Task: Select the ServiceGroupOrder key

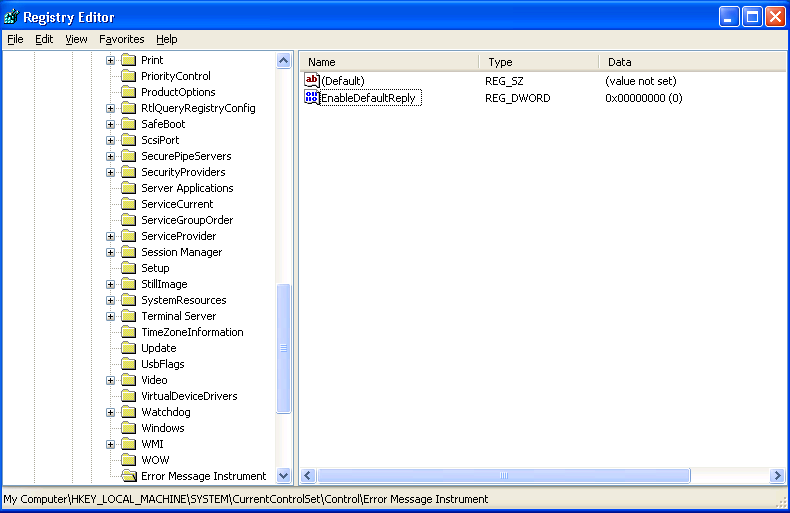Action: tap(186, 220)
